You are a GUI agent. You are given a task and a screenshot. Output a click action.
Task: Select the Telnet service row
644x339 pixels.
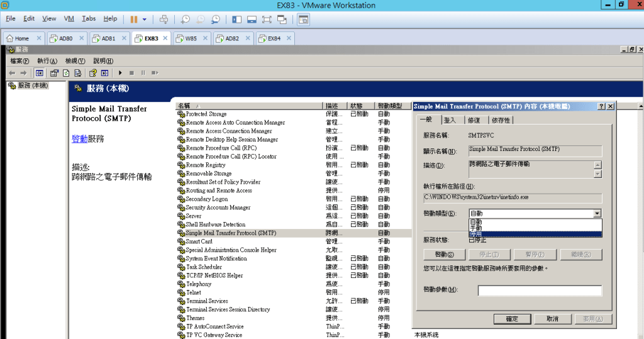[x=194, y=292]
